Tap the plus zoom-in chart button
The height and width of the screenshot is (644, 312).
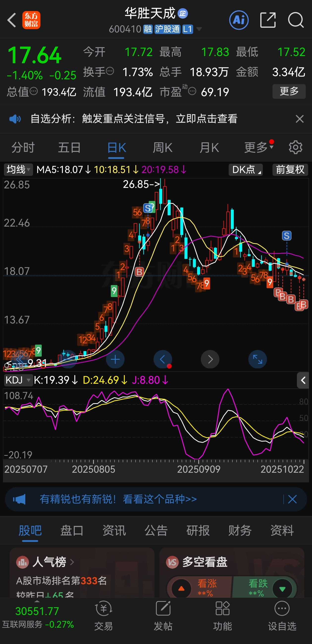pos(115,359)
